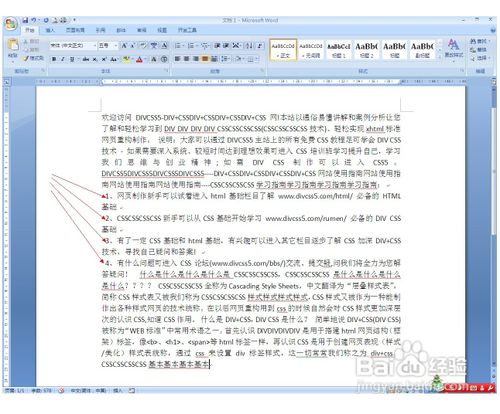Click Align Text Right icon

(x=196, y=59)
